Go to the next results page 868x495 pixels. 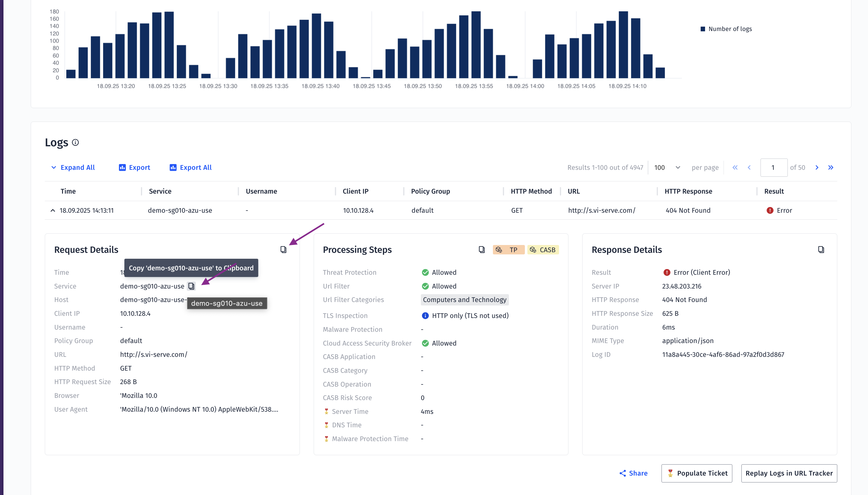coord(817,168)
